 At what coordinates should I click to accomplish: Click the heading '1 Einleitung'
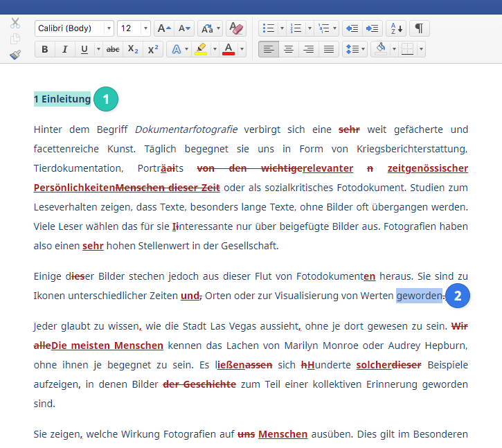pyautogui.click(x=62, y=99)
